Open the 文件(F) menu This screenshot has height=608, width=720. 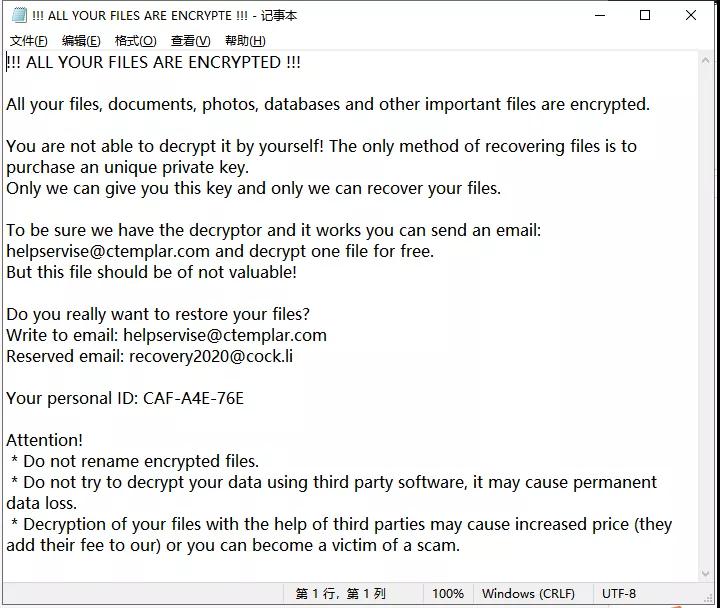tap(28, 41)
